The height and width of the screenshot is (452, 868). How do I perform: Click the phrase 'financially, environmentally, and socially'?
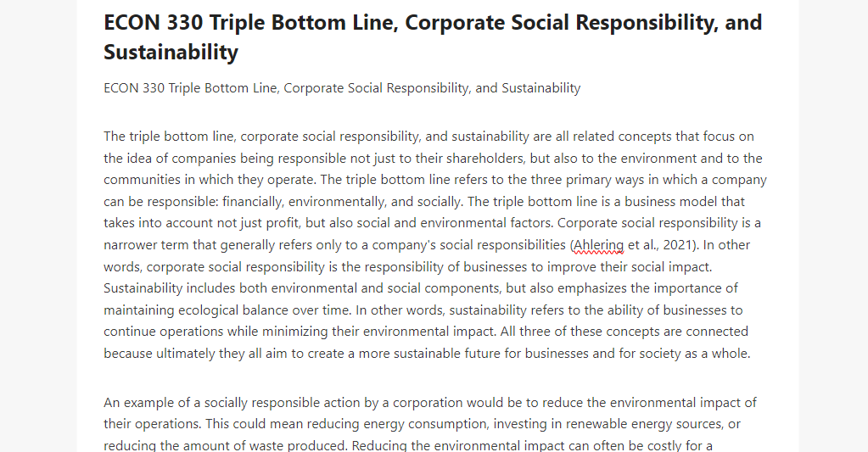(x=342, y=202)
